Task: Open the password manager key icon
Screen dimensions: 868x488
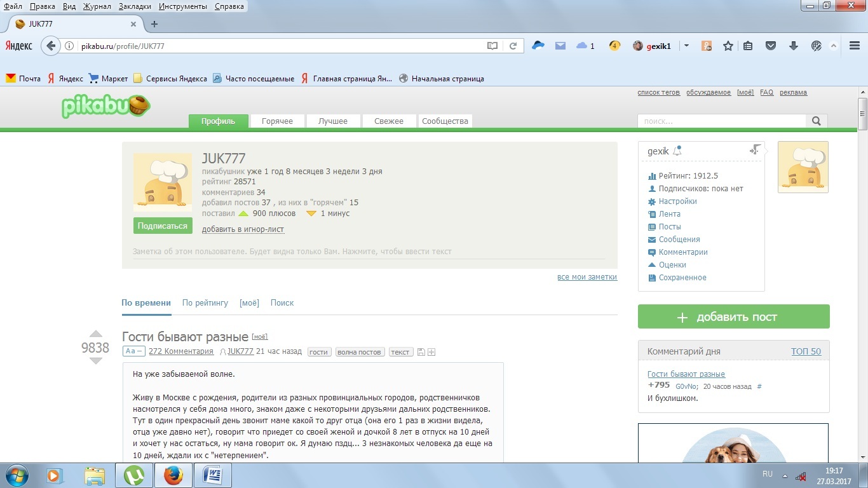Action: [707, 46]
